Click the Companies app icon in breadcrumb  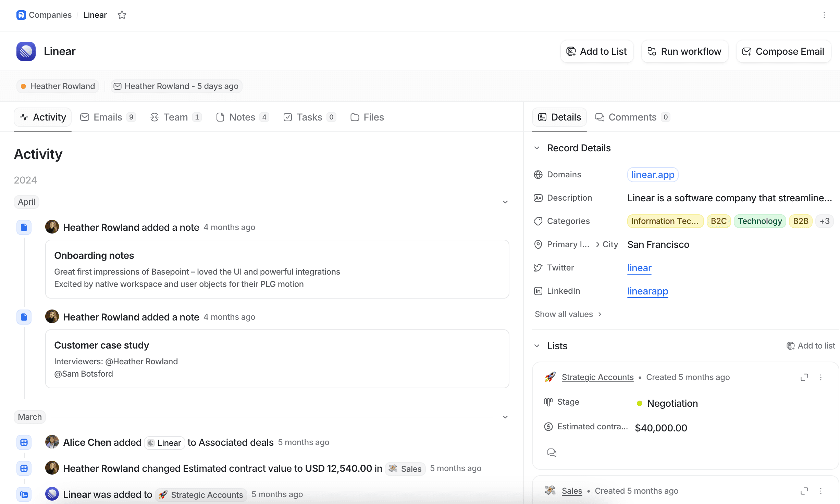click(21, 15)
